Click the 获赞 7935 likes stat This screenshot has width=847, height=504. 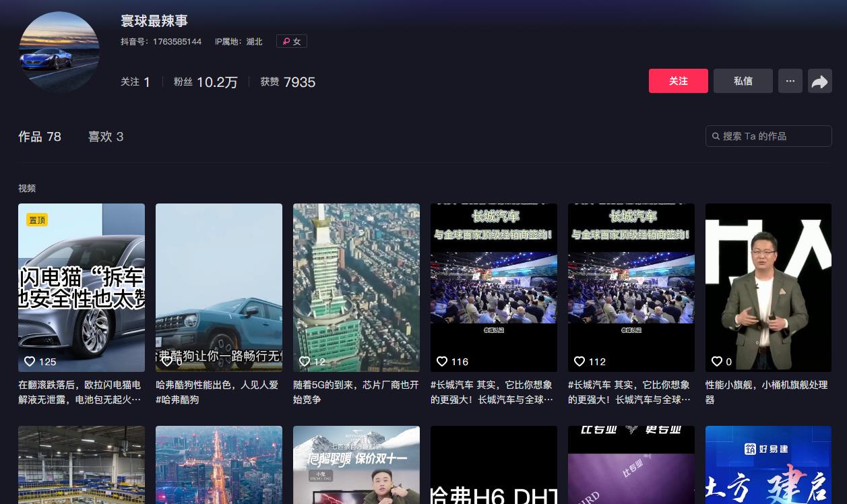(x=288, y=82)
